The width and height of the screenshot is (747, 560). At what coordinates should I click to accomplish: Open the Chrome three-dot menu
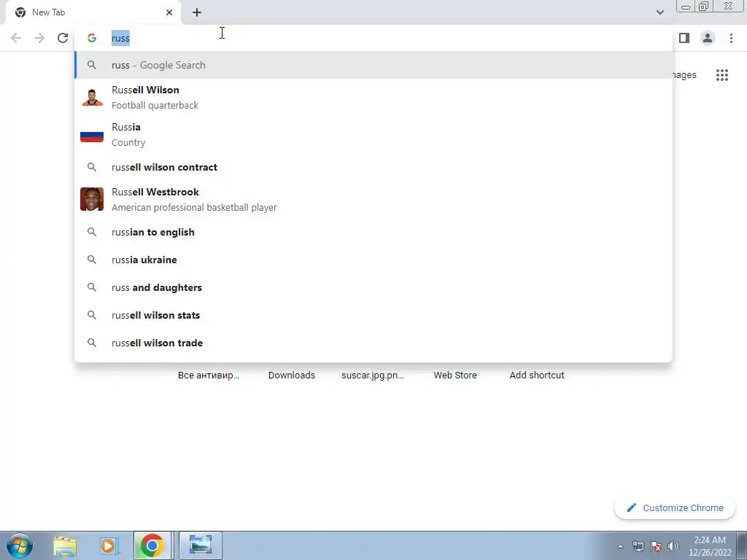[x=731, y=38]
